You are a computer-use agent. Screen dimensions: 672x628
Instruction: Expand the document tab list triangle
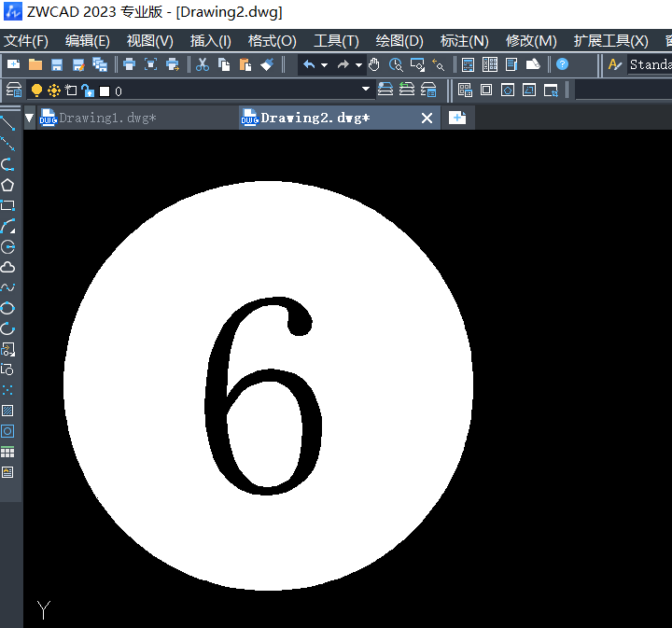click(29, 118)
